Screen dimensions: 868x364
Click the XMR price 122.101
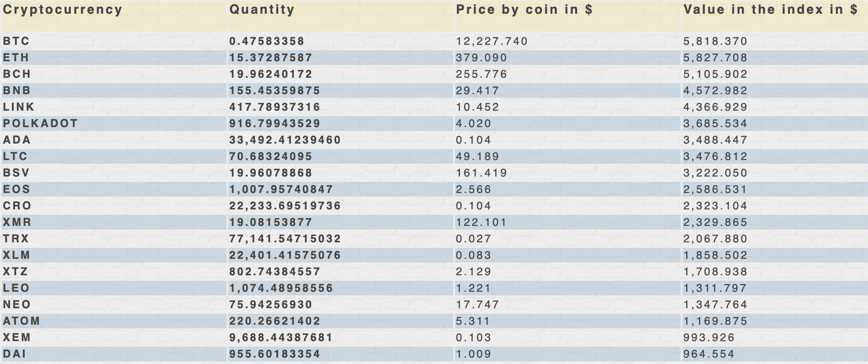pyautogui.click(x=482, y=222)
